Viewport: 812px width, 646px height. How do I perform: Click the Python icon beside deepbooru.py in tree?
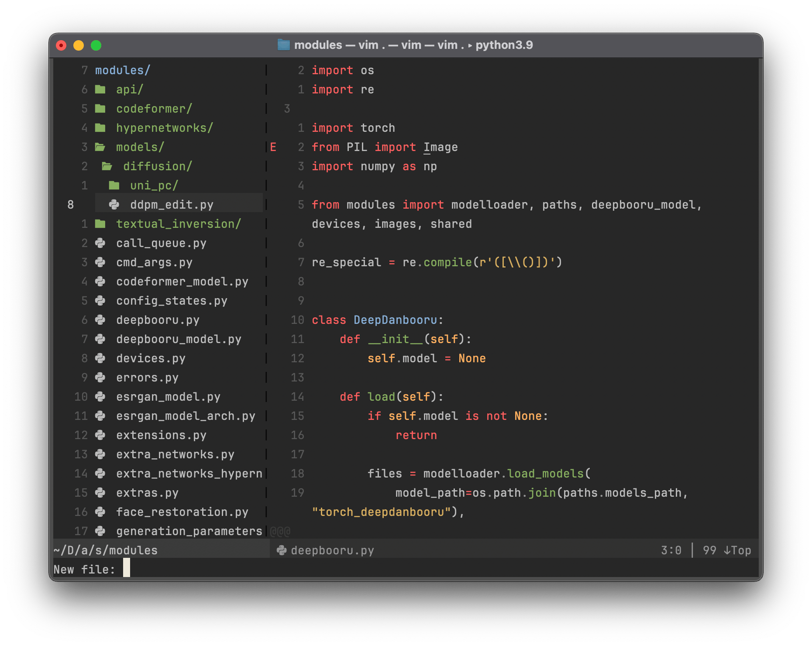100,320
